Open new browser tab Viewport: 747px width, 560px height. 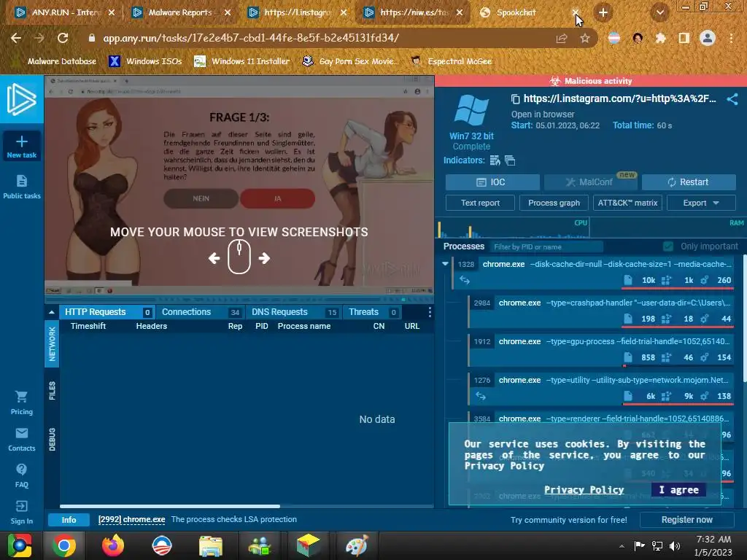[x=603, y=13]
